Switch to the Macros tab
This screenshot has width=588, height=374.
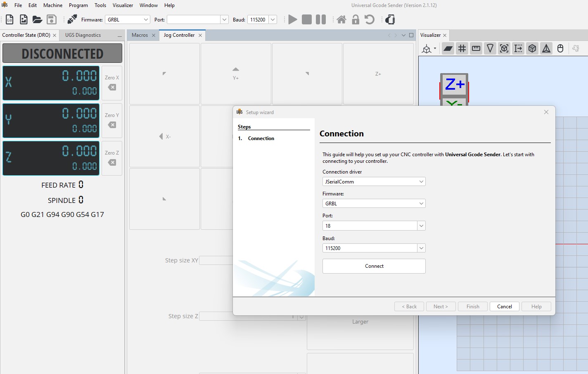pyautogui.click(x=140, y=35)
